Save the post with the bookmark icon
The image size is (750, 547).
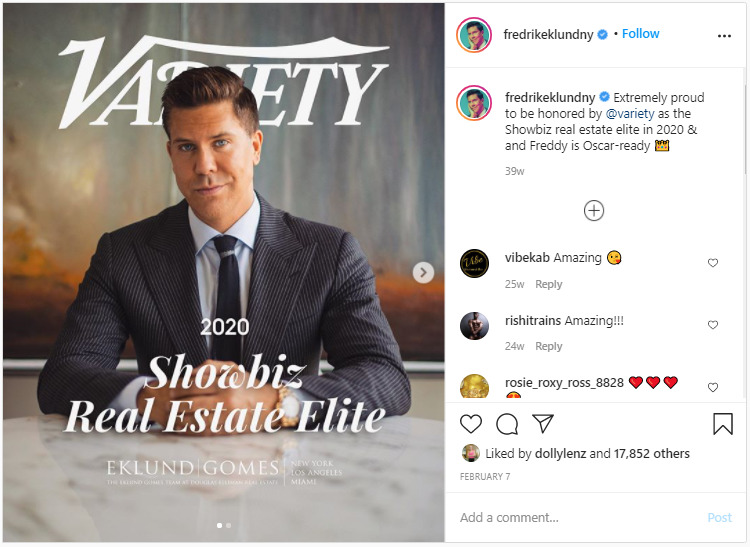click(x=723, y=424)
